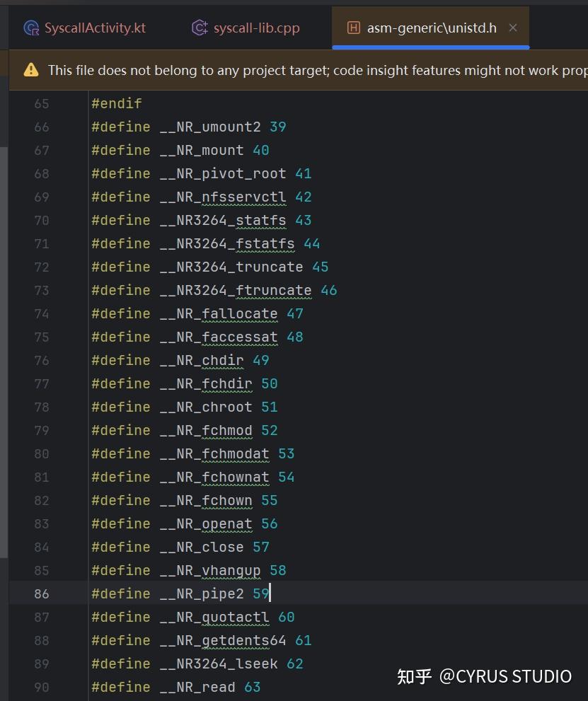Click the yellow warning triangle icon

[31, 70]
